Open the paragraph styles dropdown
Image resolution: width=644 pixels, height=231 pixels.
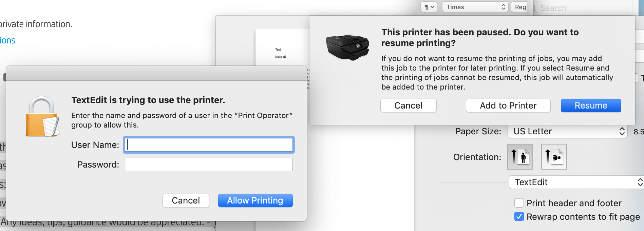[429, 7]
